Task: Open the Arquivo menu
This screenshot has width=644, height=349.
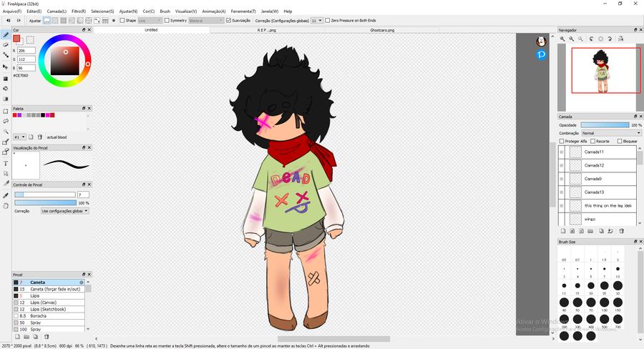Action: pos(12,11)
